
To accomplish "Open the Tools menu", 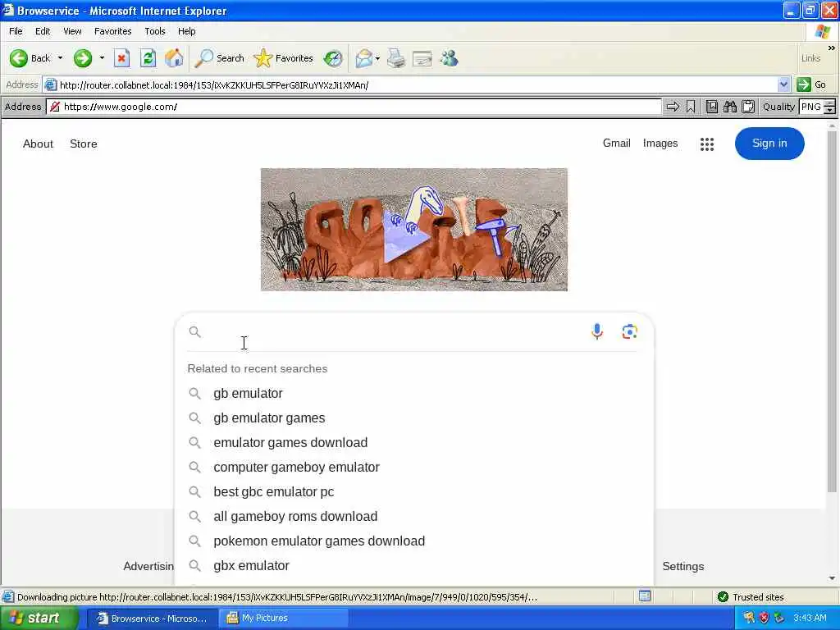I will [x=155, y=31].
